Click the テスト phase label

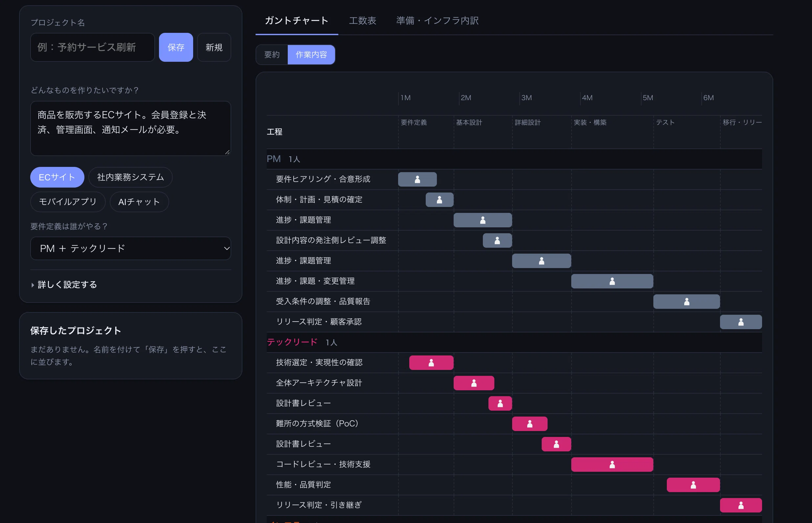pyautogui.click(x=665, y=122)
